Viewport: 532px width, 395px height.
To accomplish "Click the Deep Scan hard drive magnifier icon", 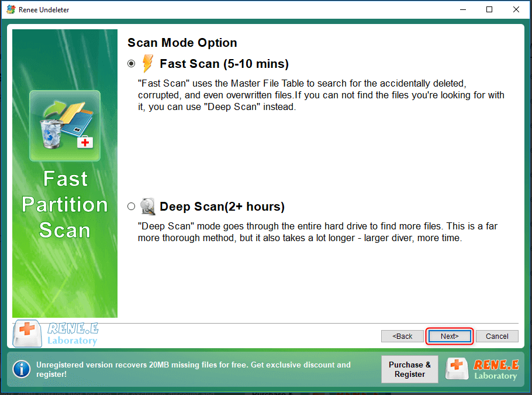I will [148, 207].
